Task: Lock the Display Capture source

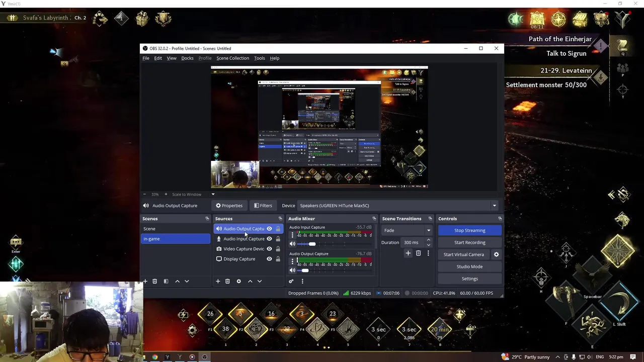Action: (278, 259)
